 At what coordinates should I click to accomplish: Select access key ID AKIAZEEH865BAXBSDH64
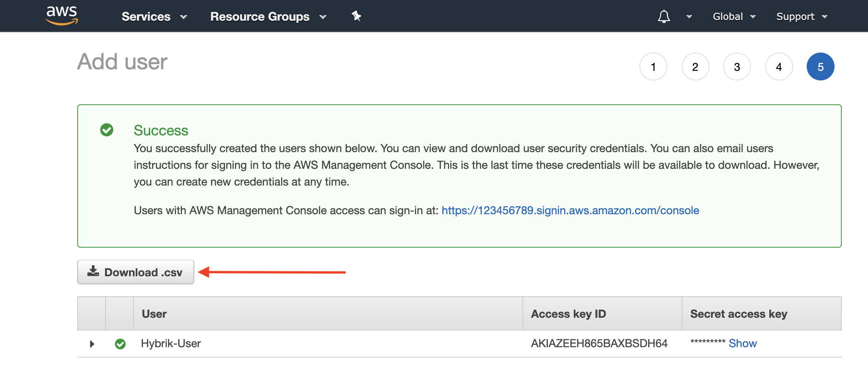[x=599, y=343]
